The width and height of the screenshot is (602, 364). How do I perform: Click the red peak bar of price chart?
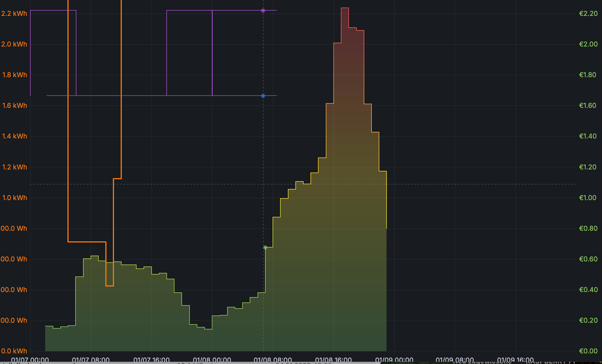[x=345, y=17]
